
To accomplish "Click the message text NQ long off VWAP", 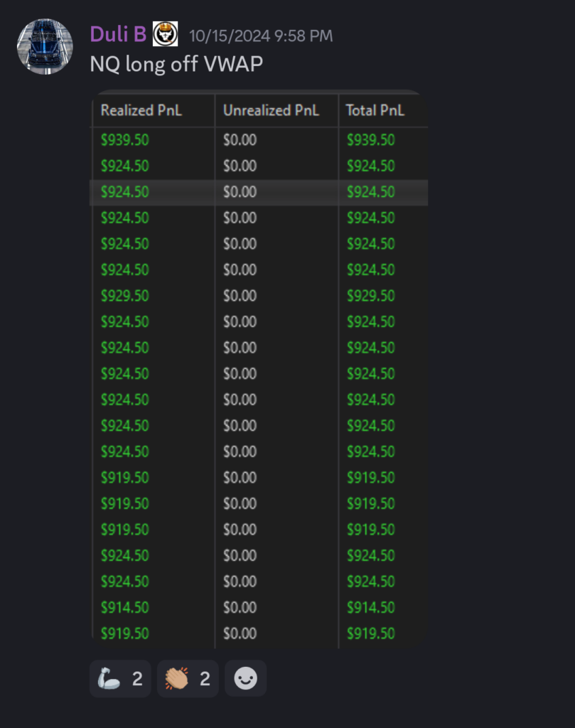I will click(x=176, y=64).
